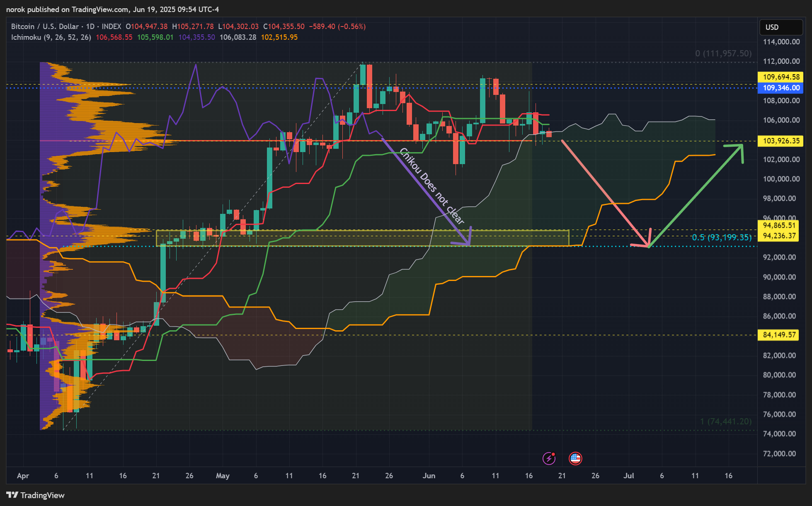The image size is (812, 506).
Task: Click the Ichimoku value 106,568.55 in red
Action: pos(114,37)
